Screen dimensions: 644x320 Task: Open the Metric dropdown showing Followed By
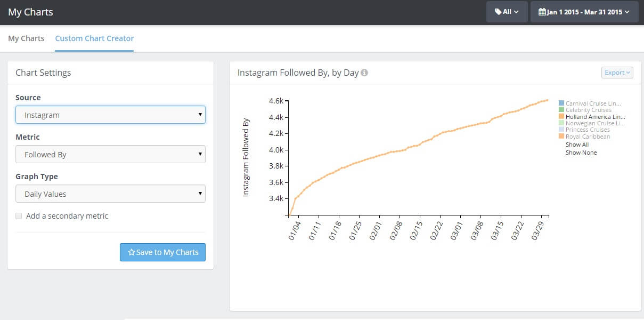coord(110,154)
